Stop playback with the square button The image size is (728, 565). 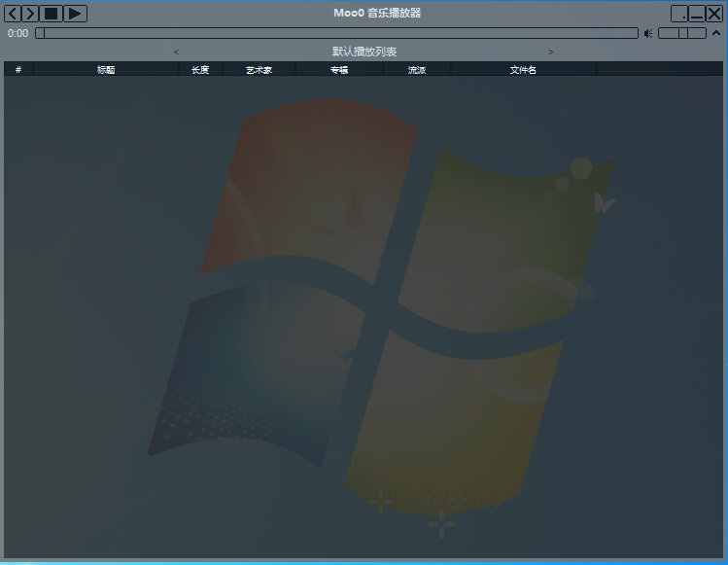pyautogui.click(x=52, y=14)
